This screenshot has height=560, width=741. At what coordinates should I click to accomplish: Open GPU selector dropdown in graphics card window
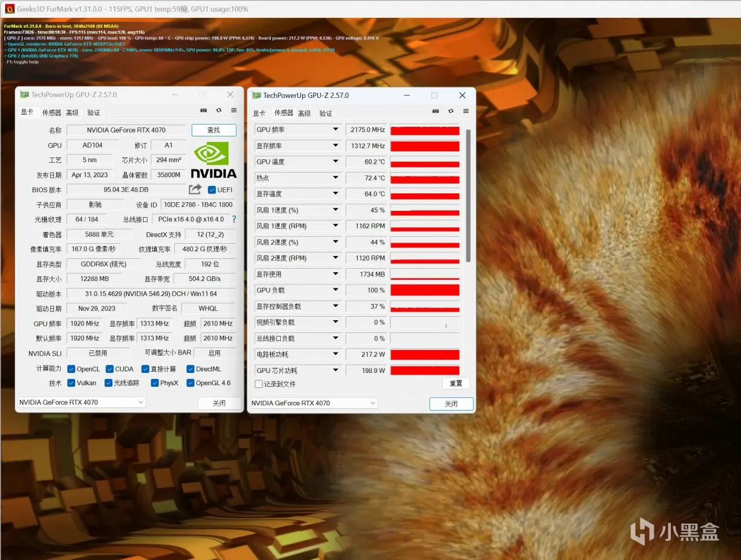(x=81, y=402)
